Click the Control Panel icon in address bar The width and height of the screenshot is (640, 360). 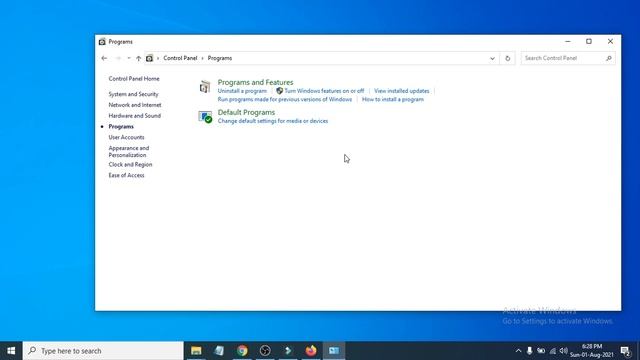pyautogui.click(x=149, y=58)
